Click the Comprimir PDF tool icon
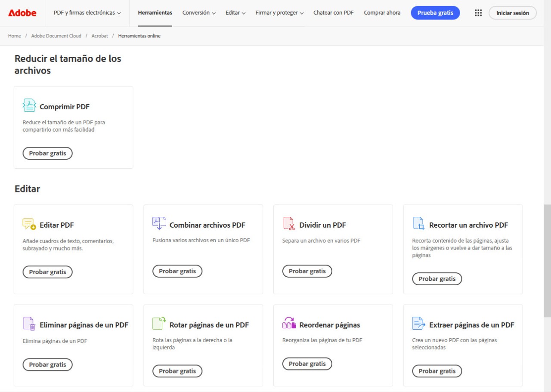 point(29,105)
